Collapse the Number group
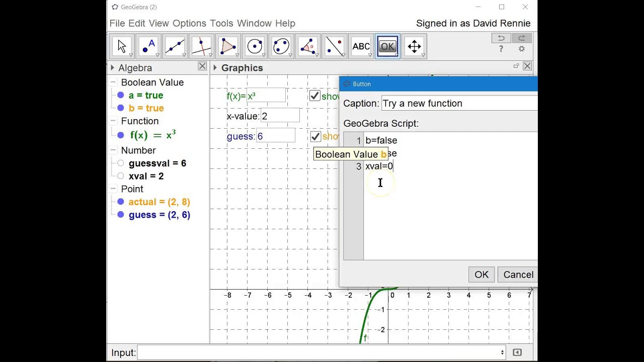The width and height of the screenshot is (644, 362). [x=113, y=150]
